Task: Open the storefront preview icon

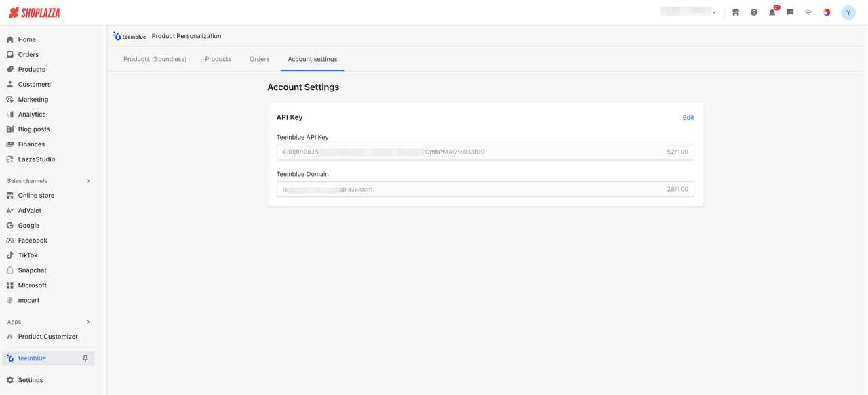Action: (736, 12)
